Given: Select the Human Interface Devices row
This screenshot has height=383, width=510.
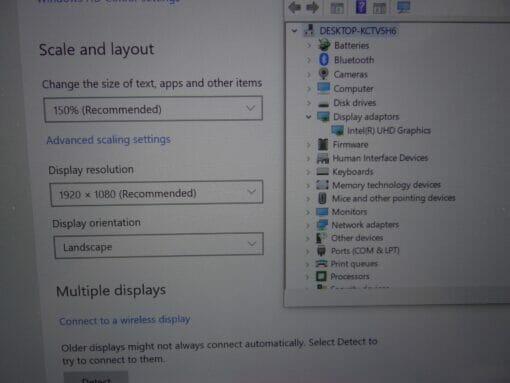Looking at the screenshot, I should pos(380,158).
